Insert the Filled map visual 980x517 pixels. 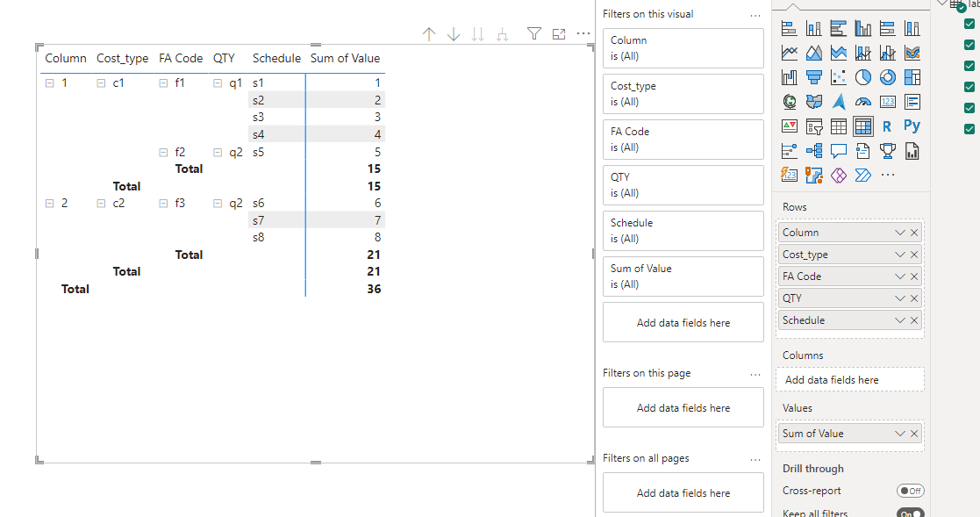click(814, 101)
